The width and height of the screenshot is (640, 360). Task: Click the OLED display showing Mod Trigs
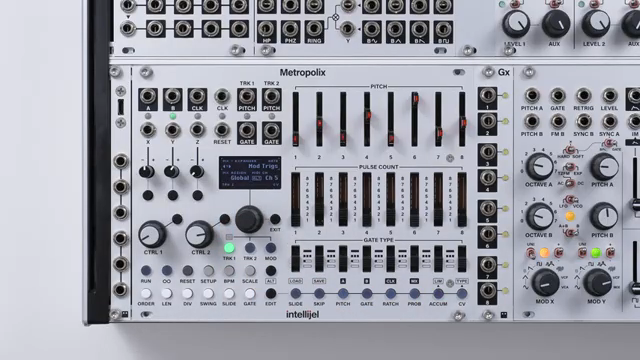point(250,172)
